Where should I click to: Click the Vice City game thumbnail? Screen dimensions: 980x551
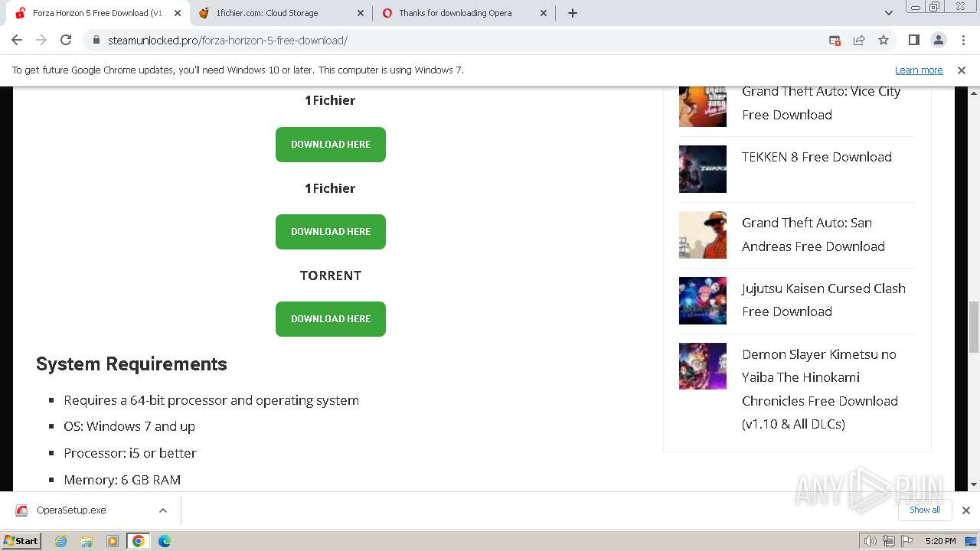click(703, 106)
